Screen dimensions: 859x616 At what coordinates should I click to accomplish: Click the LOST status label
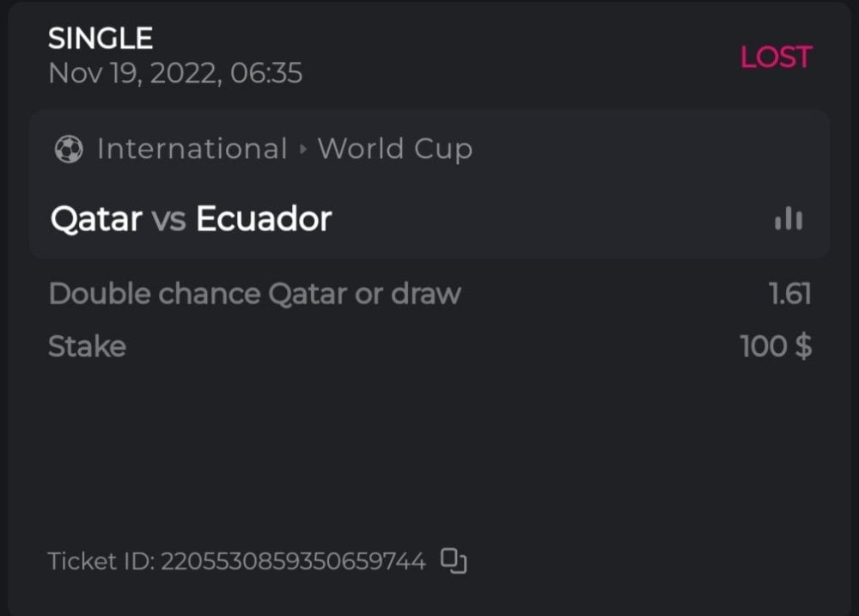776,58
